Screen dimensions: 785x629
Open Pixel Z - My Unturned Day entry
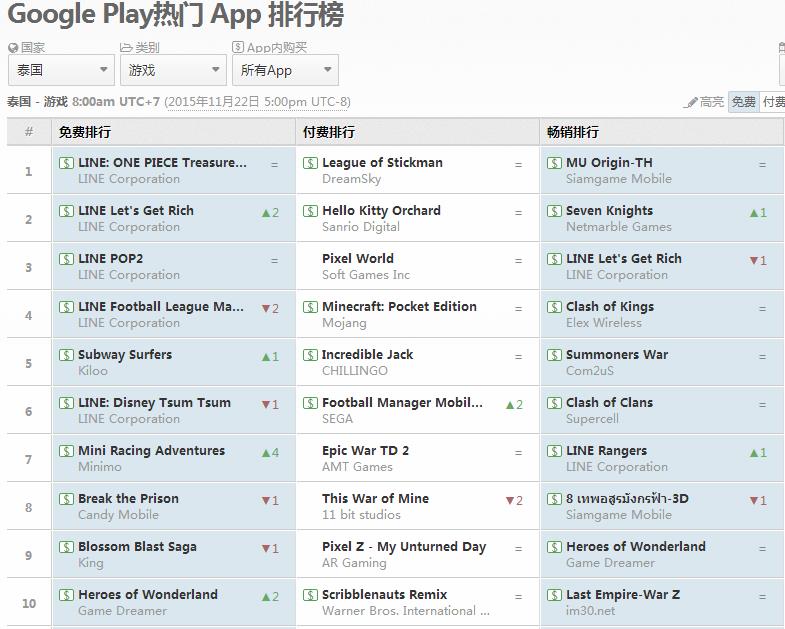[x=404, y=547]
